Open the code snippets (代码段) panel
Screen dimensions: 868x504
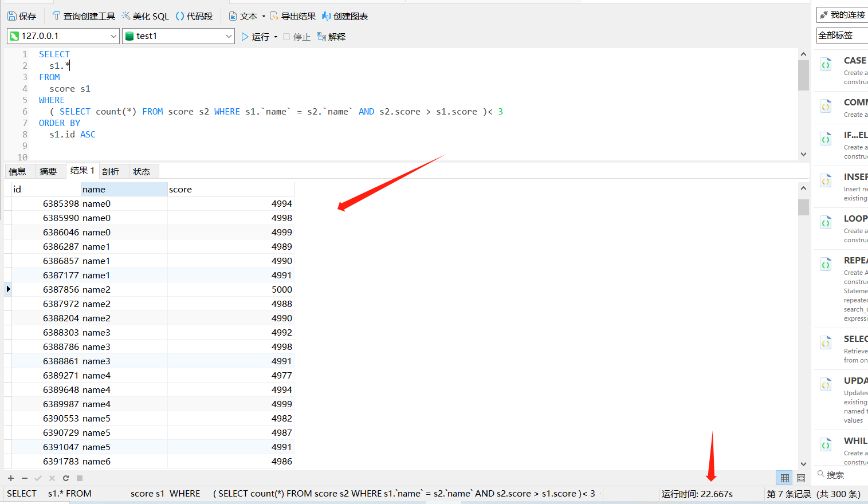(x=194, y=16)
